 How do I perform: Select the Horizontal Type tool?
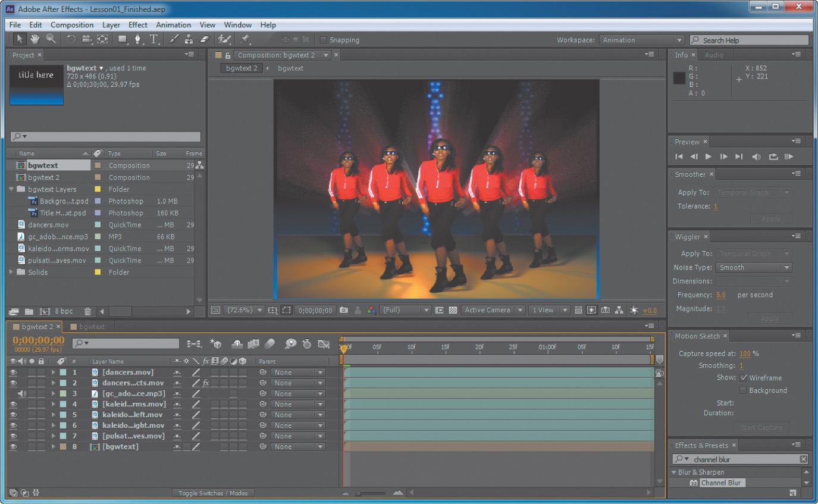(153, 39)
